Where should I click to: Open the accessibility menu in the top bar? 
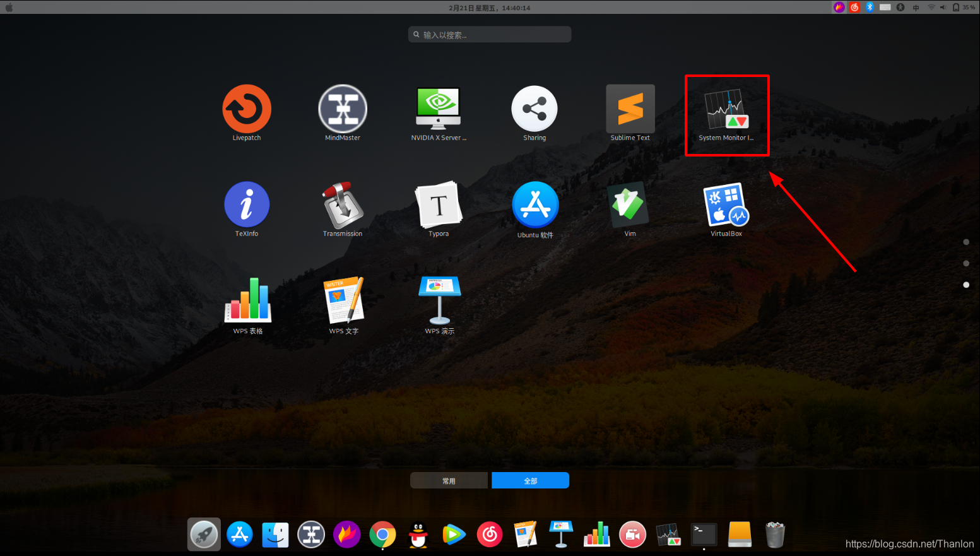pyautogui.click(x=900, y=8)
